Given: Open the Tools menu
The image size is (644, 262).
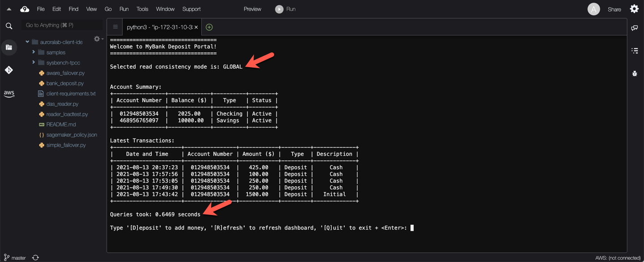Looking at the screenshot, I should tap(142, 9).
